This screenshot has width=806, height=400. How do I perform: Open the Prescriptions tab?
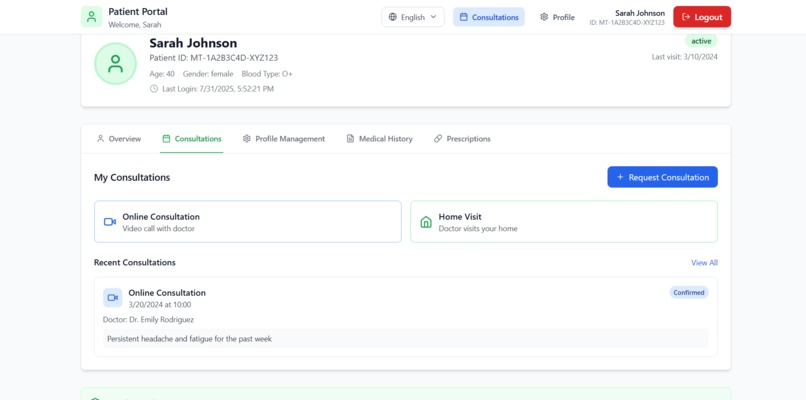pos(462,139)
